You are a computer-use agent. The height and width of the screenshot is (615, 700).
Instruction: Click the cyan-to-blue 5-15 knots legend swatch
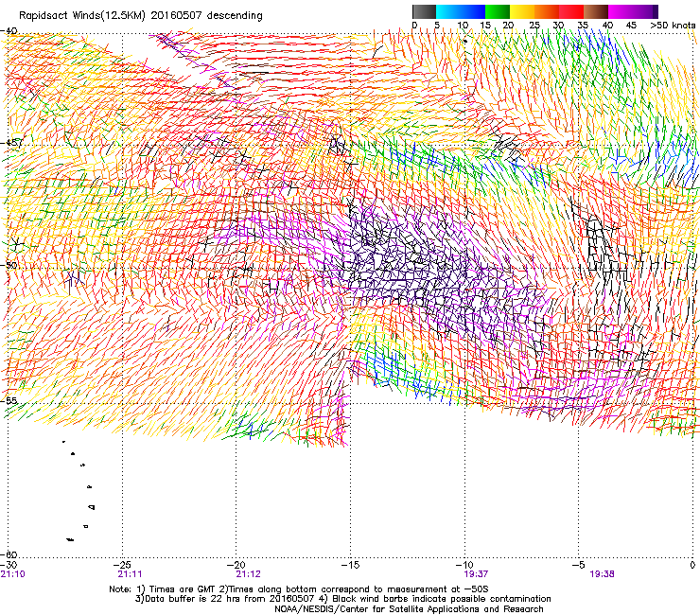[x=461, y=11]
